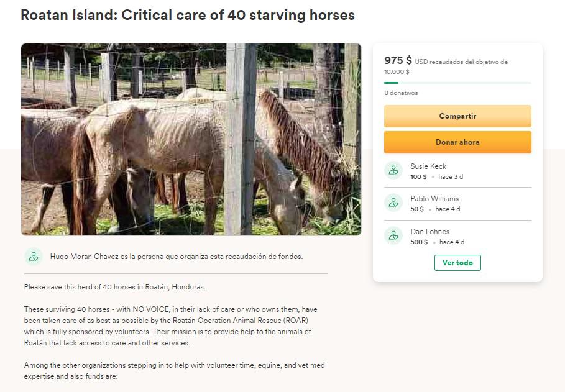Click the 8 donativos count
The image size is (565, 392).
(x=401, y=93)
